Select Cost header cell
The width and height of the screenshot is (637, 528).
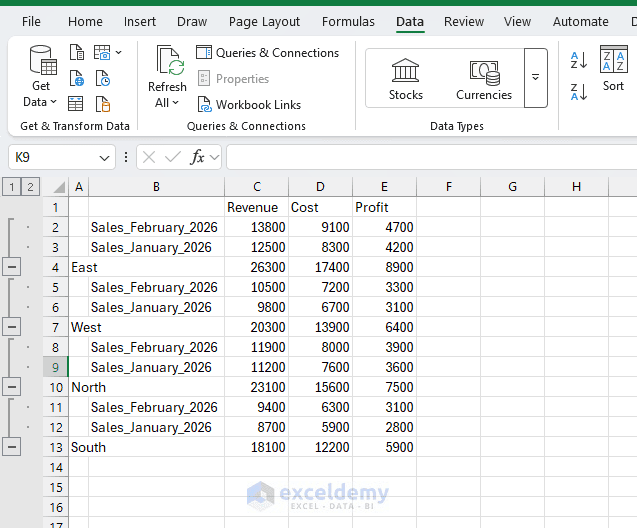[320, 207]
